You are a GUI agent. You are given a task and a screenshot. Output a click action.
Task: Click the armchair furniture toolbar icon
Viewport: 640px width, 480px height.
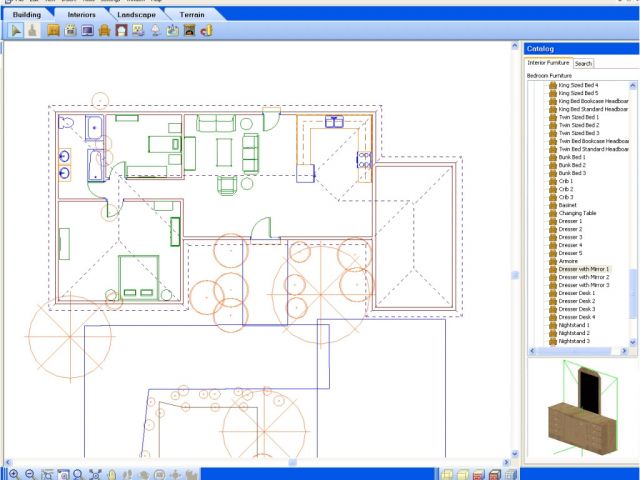tap(104, 31)
